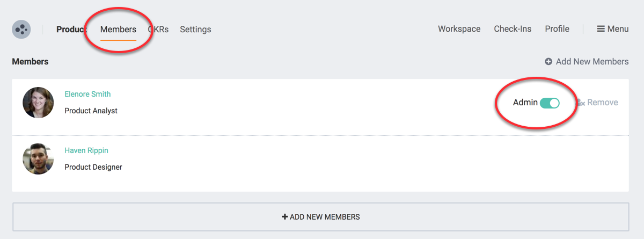
Task: Click the large ADD NEW MEMBERS button
Action: point(320,217)
